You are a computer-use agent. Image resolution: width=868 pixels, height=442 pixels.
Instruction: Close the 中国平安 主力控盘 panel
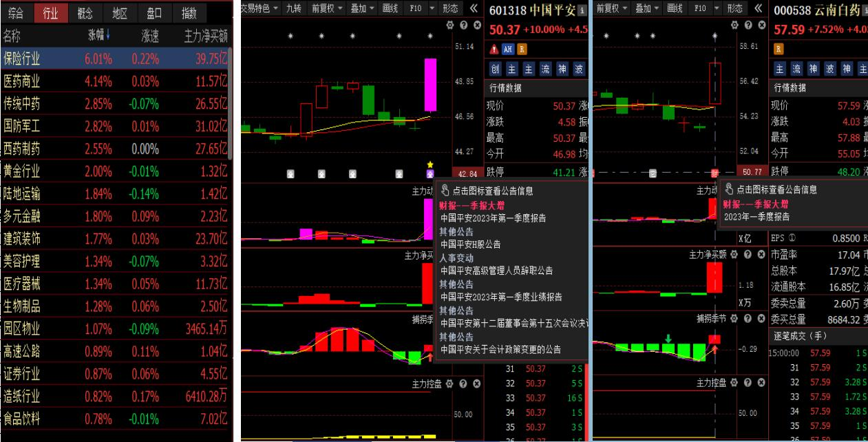[475, 382]
